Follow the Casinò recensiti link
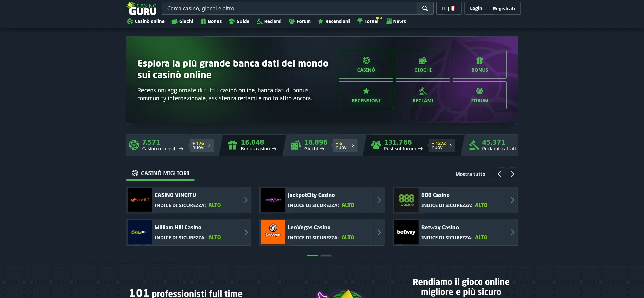This screenshot has width=644, height=298. [x=163, y=149]
